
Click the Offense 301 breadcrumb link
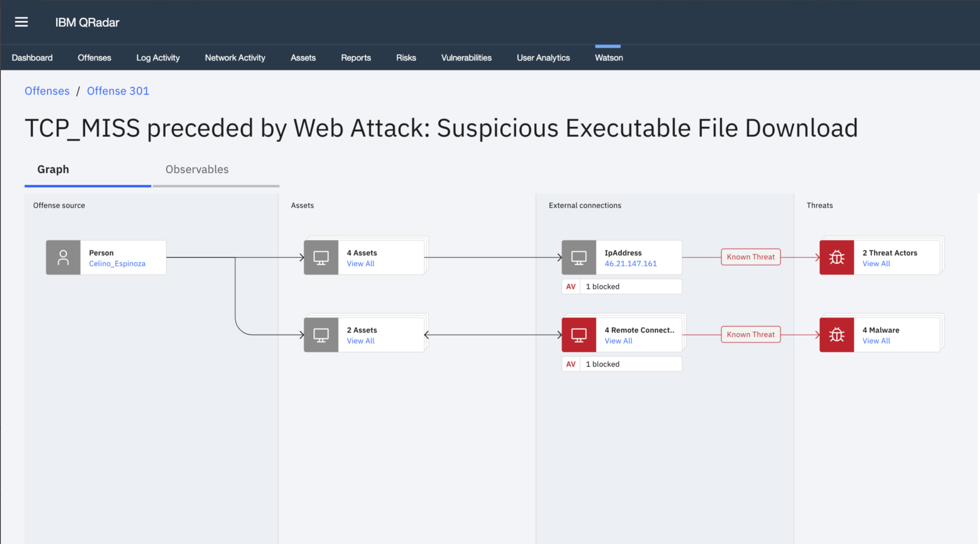(118, 91)
